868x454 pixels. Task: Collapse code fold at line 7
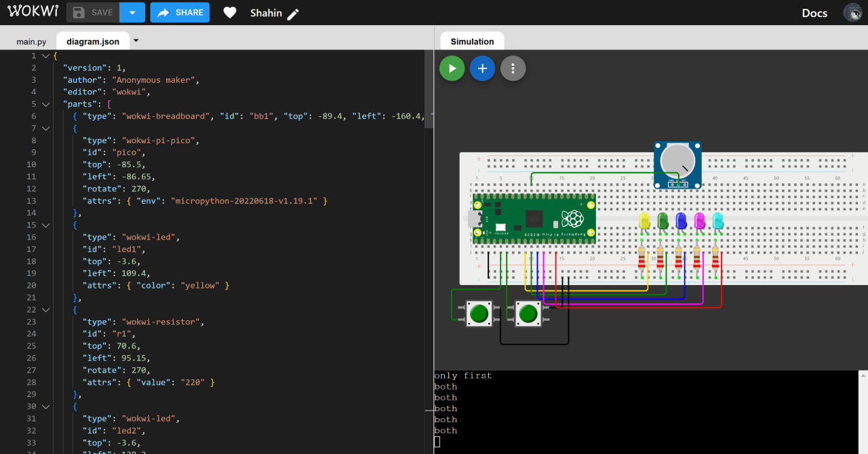pos(45,128)
